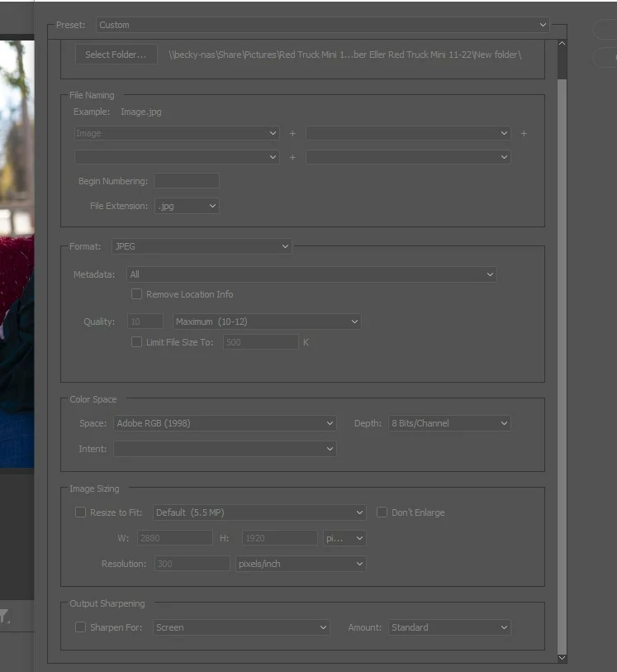
Task: Click the Quality value field showing 10
Action: (x=145, y=322)
